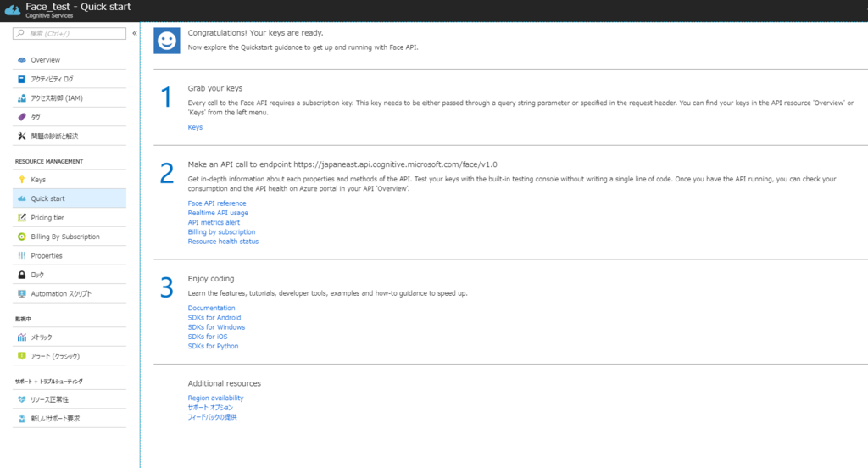This screenshot has height=468, width=868.
Task: Click the green Alerts (classic) icon
Action: click(x=21, y=356)
